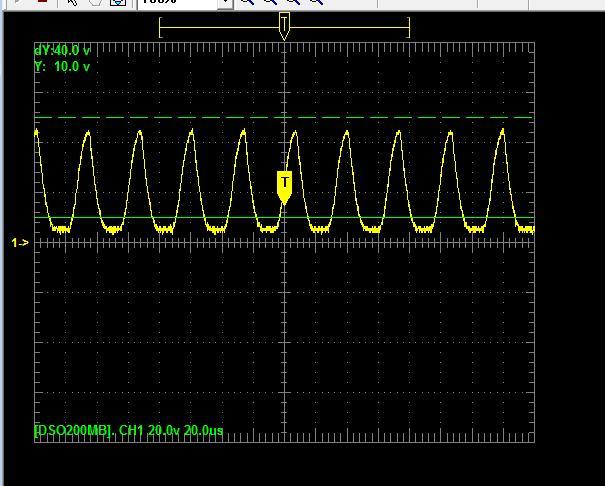Screen dimensions: 605x486
Task: Click the dY:40.0 v cursor readout
Action: 63,49
